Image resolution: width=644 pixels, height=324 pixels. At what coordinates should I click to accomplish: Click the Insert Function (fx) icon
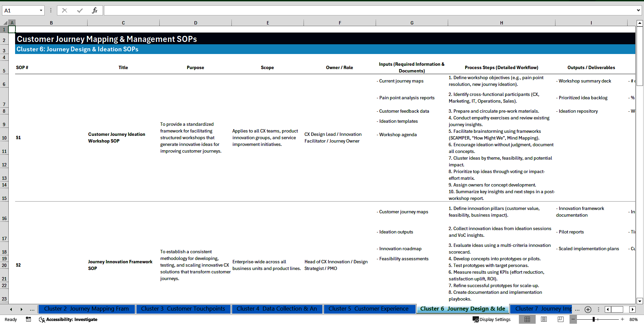click(95, 10)
